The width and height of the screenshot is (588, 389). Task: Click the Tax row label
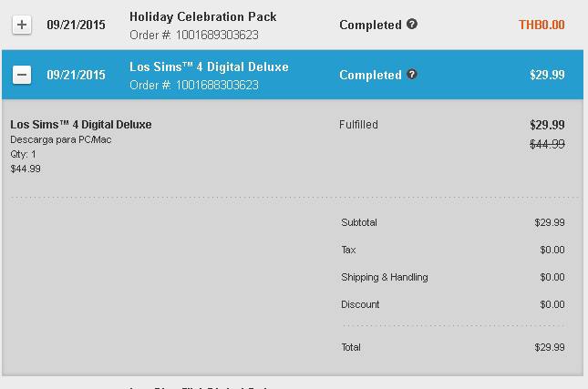point(348,250)
